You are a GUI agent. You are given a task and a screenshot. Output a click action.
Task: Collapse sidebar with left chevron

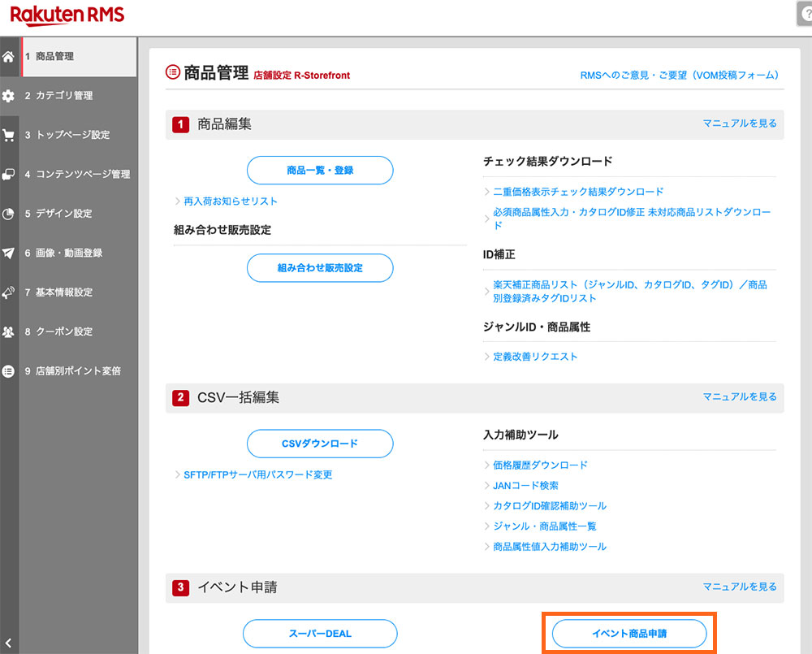(x=8, y=643)
